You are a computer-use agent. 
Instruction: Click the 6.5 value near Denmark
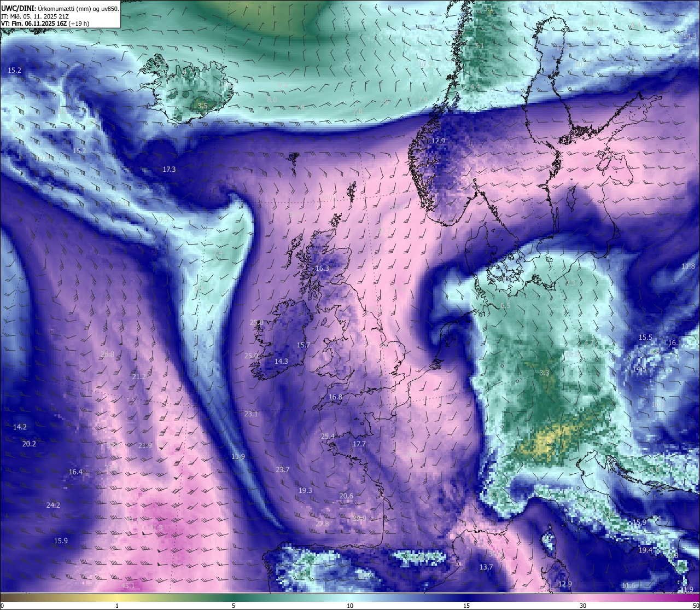click(505, 306)
